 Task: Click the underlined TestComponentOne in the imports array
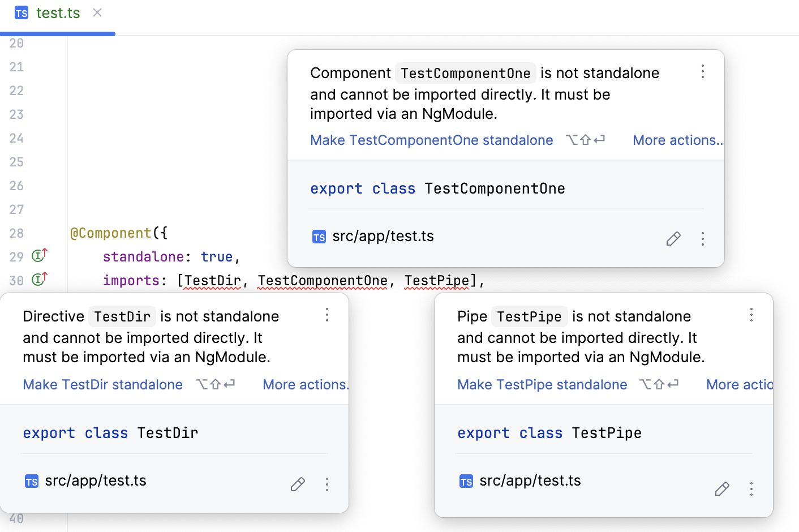click(x=323, y=280)
